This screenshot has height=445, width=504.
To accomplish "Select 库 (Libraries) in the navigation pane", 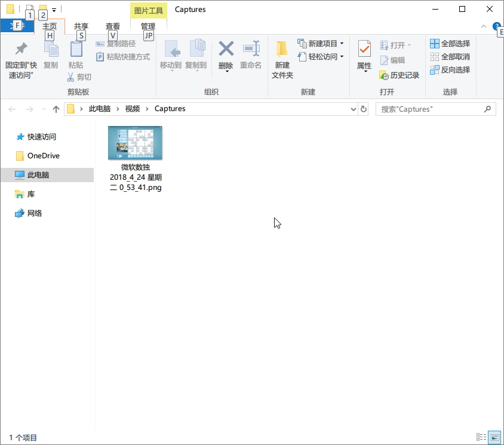I will (x=24, y=194).
